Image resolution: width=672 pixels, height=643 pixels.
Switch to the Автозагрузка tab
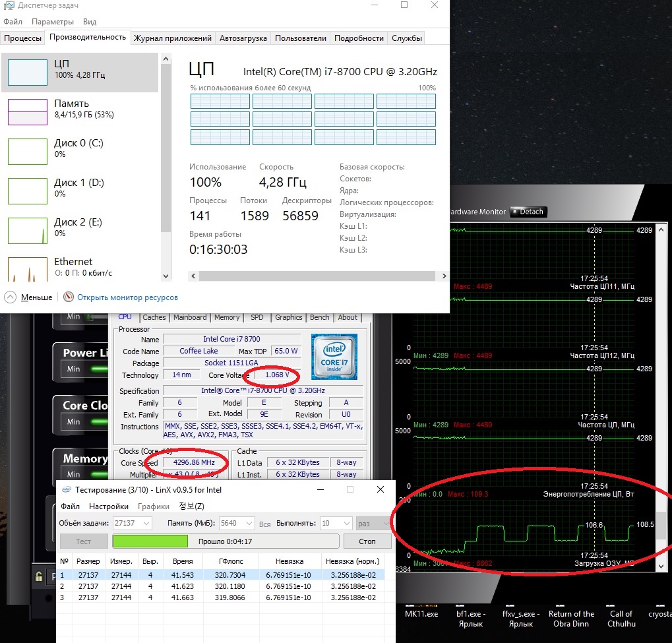pyautogui.click(x=243, y=38)
